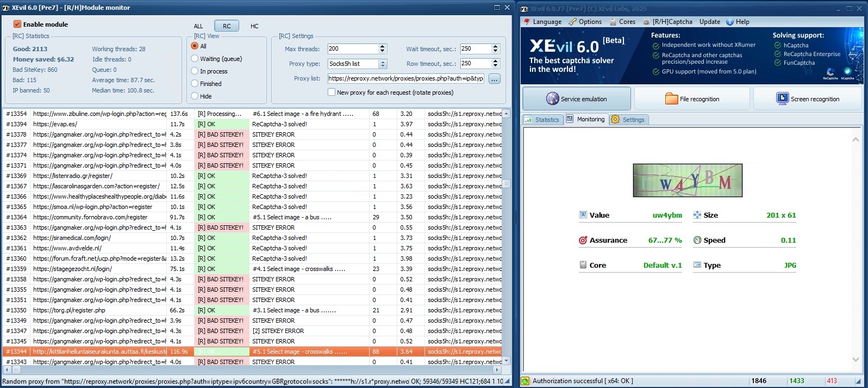Screen dimensions: 868x388
Task: Decrease Wait timeout with the down arrow
Action: 495,51
